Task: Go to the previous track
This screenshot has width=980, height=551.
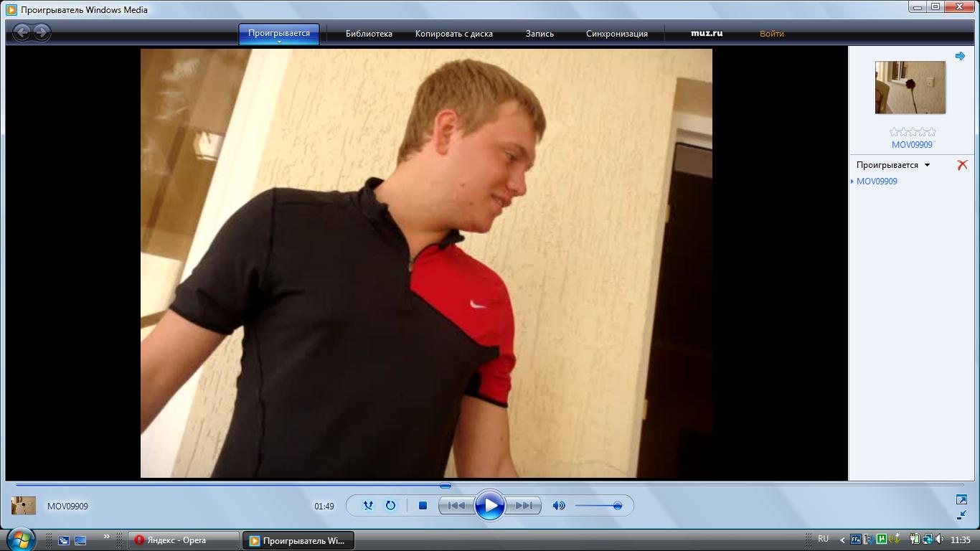Action: click(x=456, y=506)
